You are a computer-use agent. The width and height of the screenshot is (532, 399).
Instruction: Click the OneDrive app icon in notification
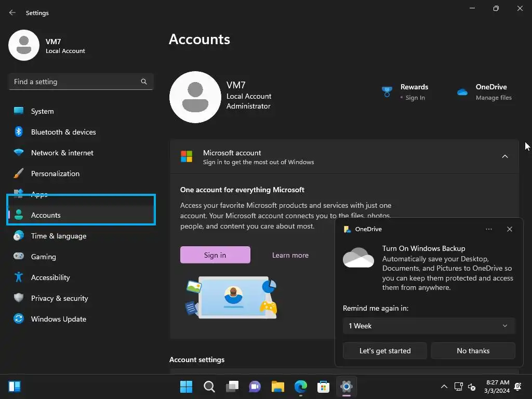point(347,229)
